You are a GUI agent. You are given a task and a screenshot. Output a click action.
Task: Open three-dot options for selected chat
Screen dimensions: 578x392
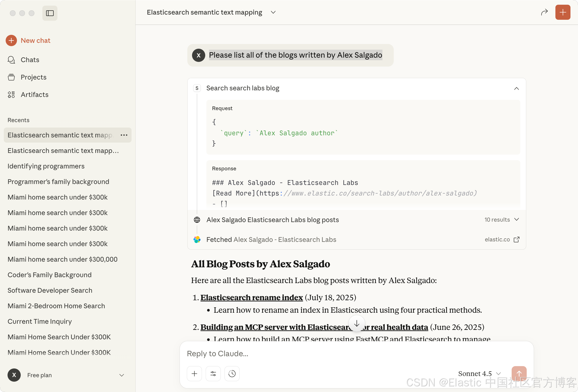click(124, 135)
